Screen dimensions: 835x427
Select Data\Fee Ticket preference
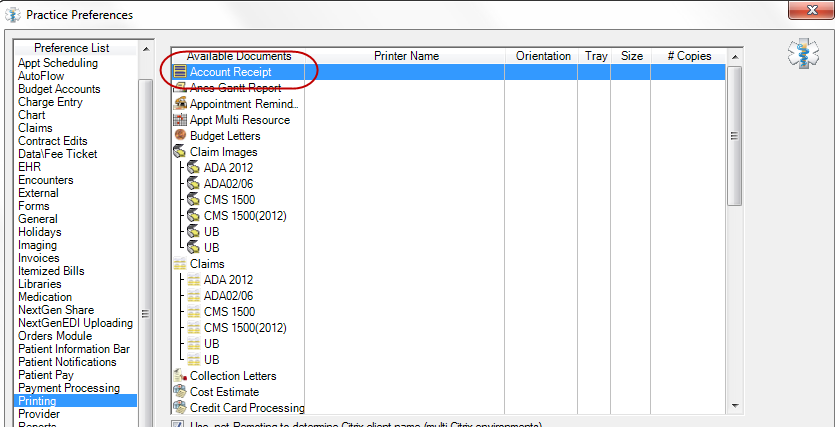tap(58, 154)
